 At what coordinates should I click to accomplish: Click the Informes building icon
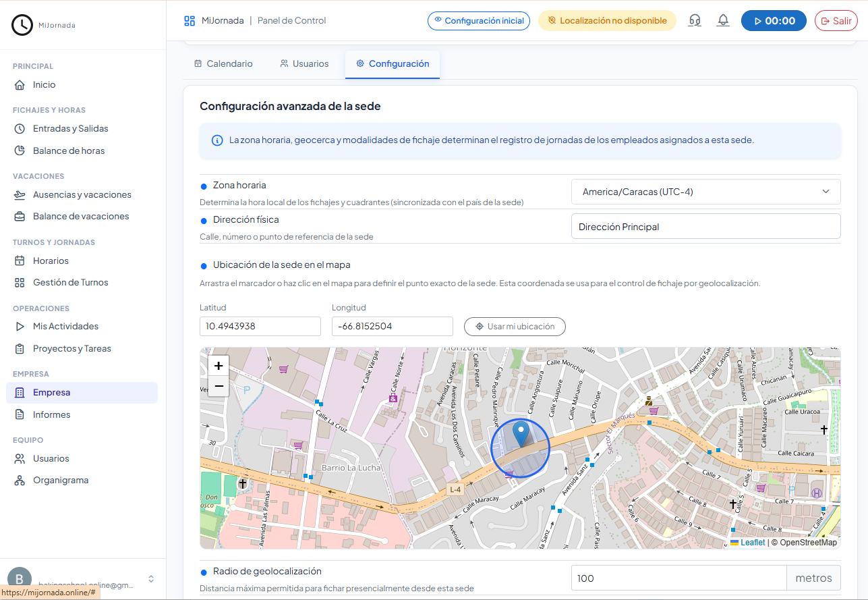click(x=20, y=415)
